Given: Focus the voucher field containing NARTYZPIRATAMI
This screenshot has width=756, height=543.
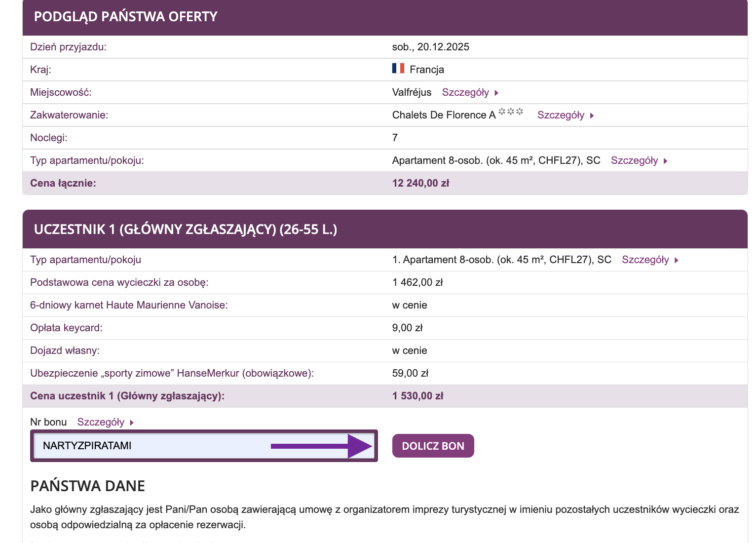Looking at the screenshot, I should [148, 446].
